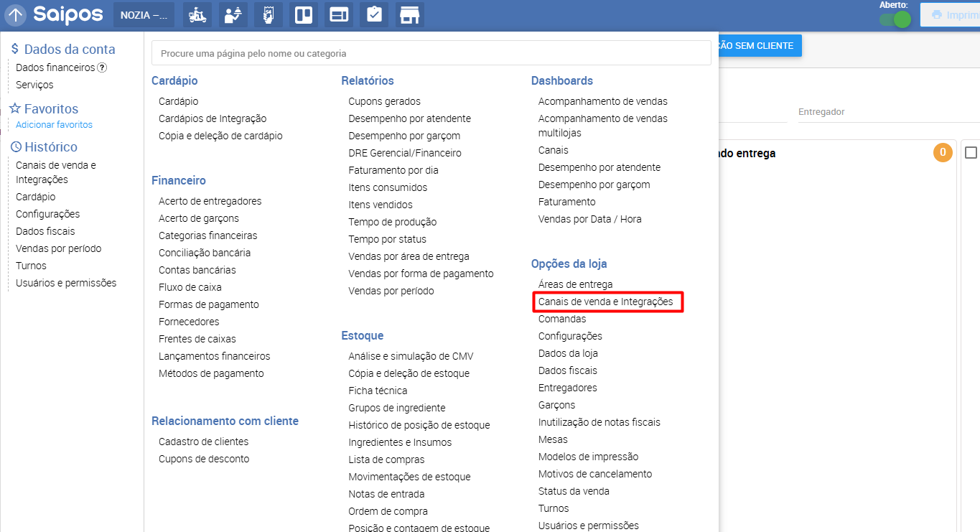
Task: Click the orange 0 counter badge
Action: coord(943,153)
